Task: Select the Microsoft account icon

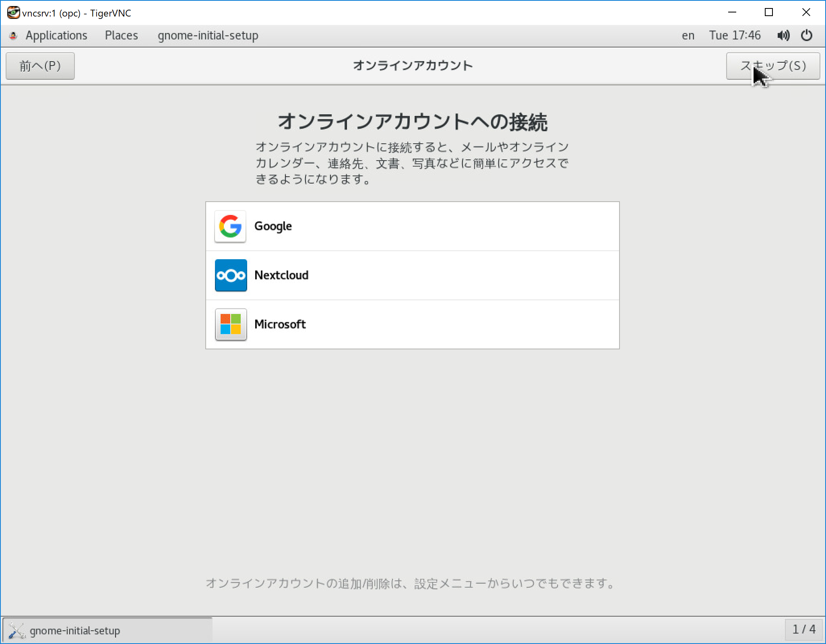Action: [230, 324]
